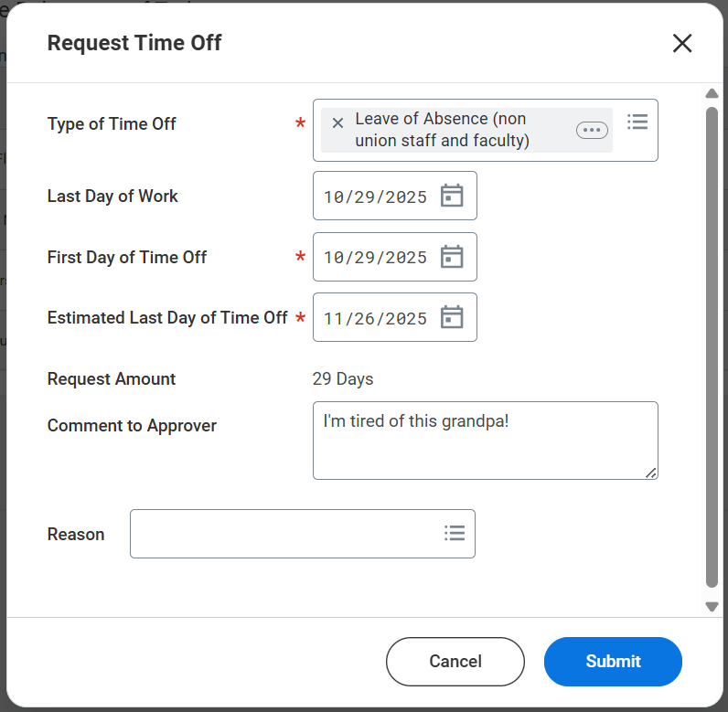This screenshot has height=712, width=728.
Task: Open the Last Day of Work calendar picker
Action: [x=452, y=196]
